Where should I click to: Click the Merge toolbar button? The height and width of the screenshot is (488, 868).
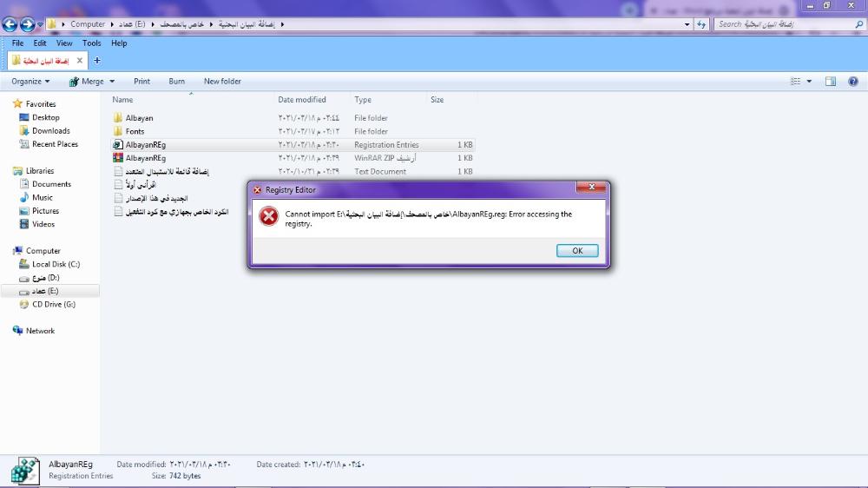[x=86, y=81]
